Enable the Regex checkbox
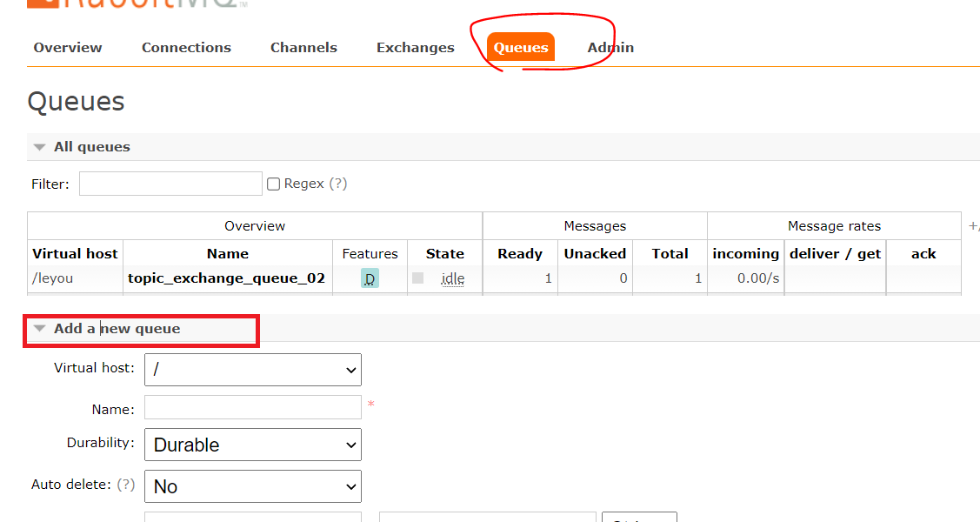 273,184
